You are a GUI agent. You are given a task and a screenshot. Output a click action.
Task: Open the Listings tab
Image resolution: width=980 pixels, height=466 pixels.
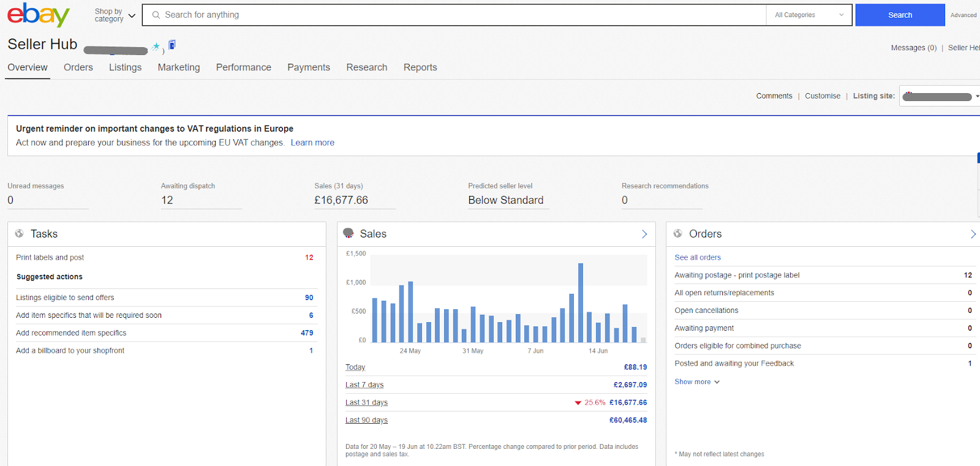tap(125, 67)
